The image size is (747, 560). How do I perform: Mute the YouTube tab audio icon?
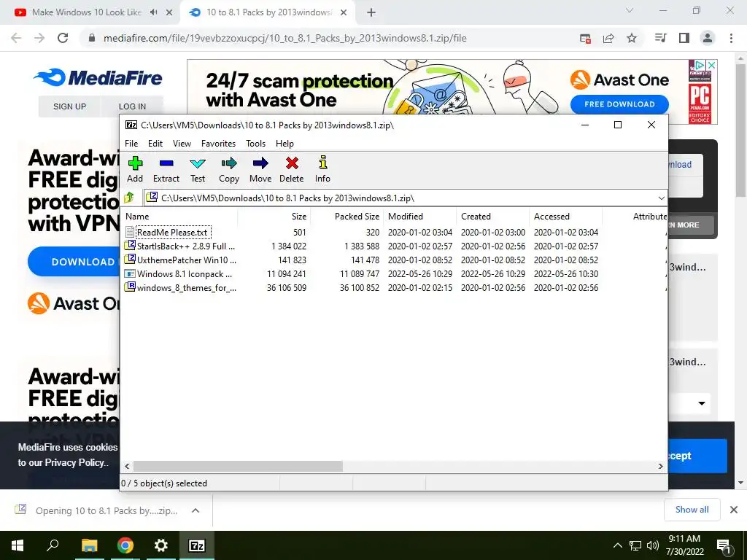[x=153, y=12]
